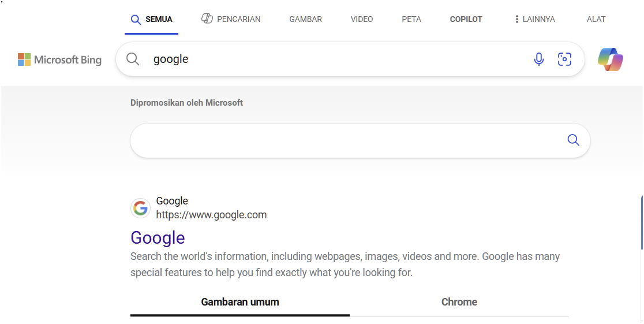Switch to the GAMBAR tab
The height and width of the screenshot is (324, 644).
(x=306, y=19)
